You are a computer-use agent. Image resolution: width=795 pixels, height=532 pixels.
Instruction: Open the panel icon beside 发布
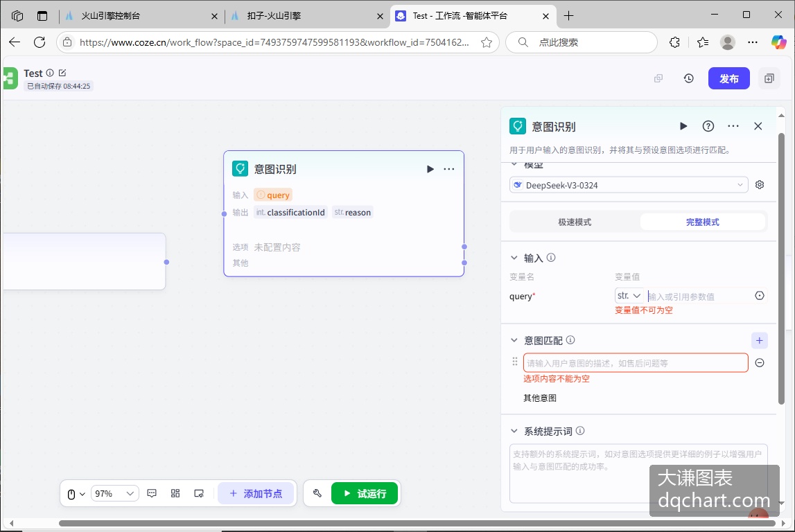(x=769, y=78)
